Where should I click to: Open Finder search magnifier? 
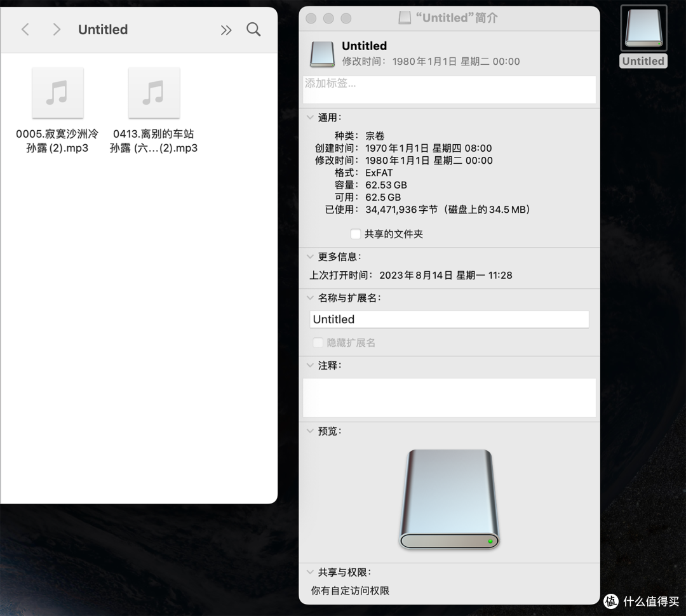[253, 30]
